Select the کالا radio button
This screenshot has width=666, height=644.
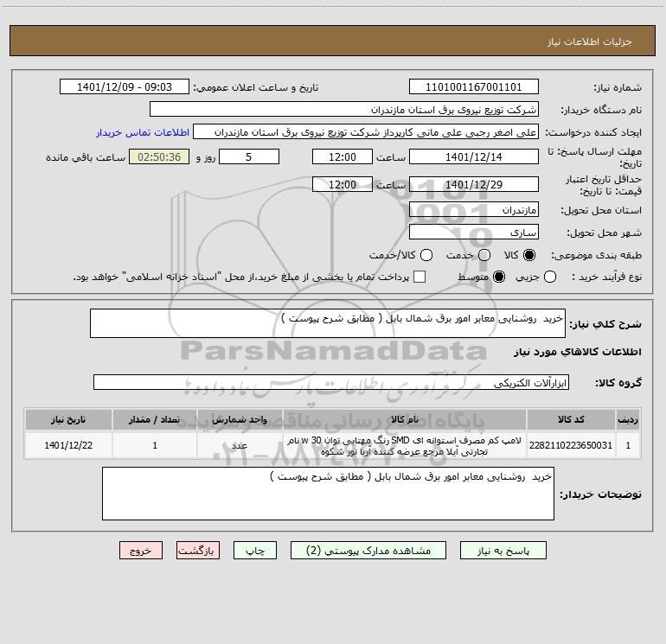click(529, 255)
